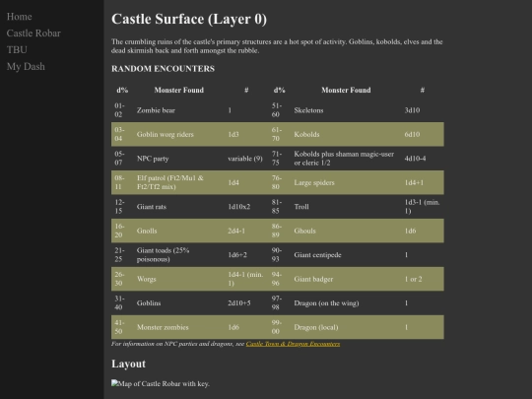
Task: Click the 2d10+5 count for Goblins
Action: tap(238, 303)
